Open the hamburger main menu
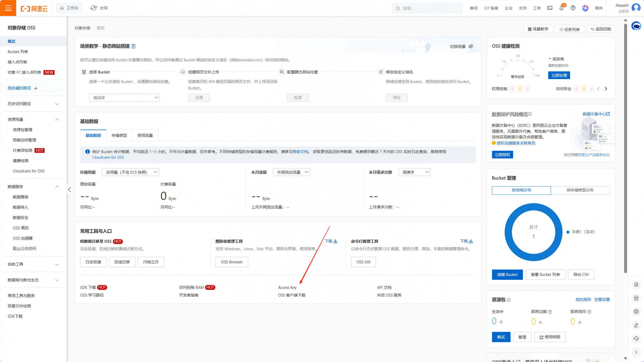The height and width of the screenshot is (362, 644). click(x=8, y=8)
